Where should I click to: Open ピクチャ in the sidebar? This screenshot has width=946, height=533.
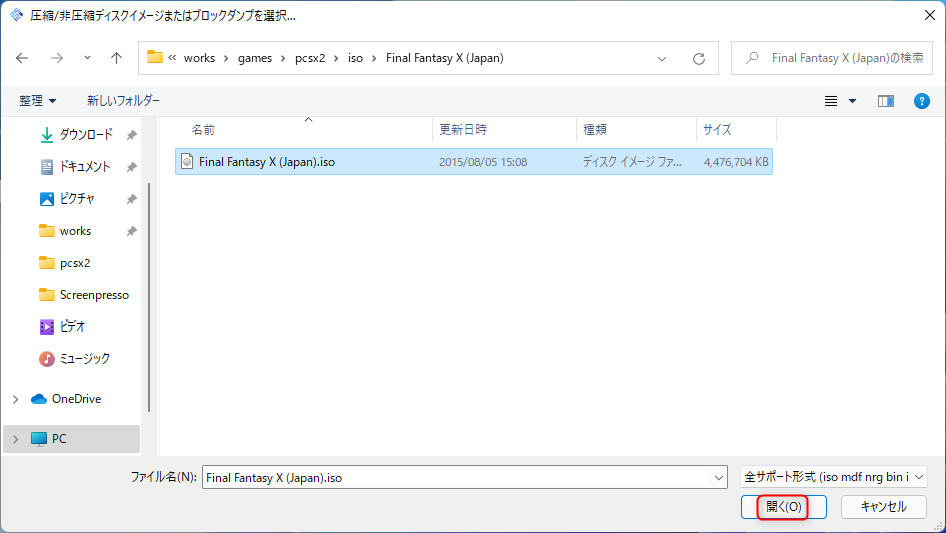point(77,199)
